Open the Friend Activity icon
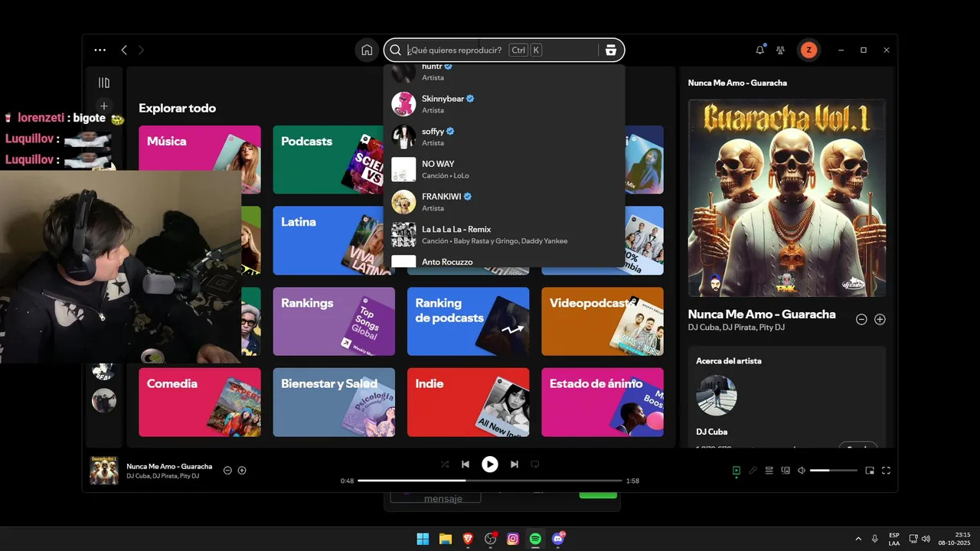The width and height of the screenshot is (980, 551). pos(780,50)
